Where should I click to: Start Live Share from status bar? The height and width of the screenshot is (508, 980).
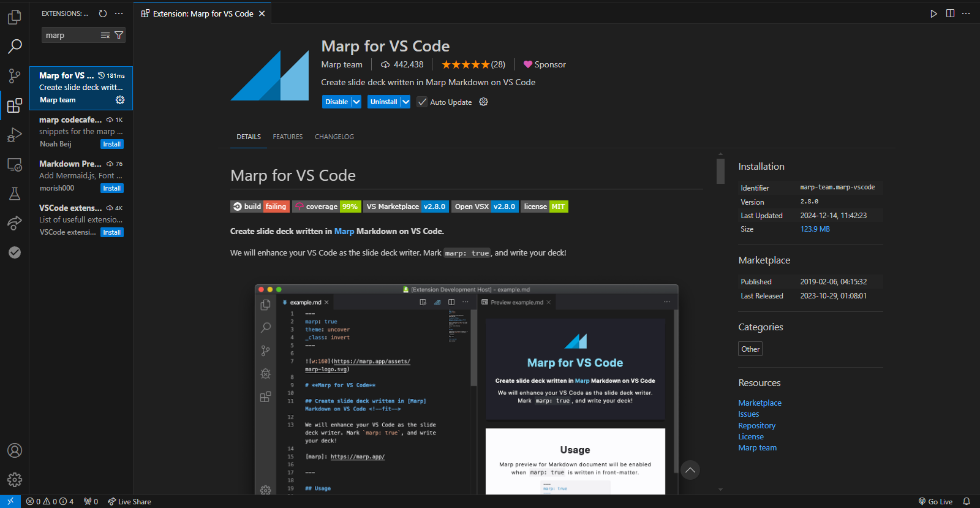(x=129, y=501)
